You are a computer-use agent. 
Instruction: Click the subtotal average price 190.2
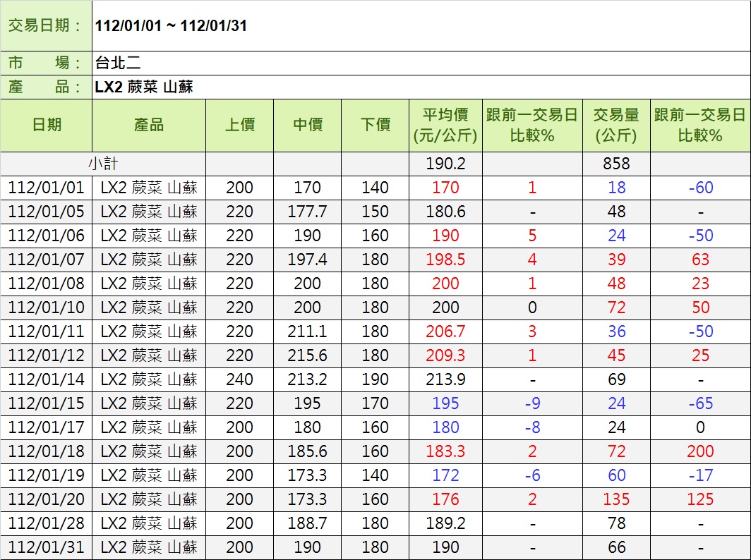(x=445, y=164)
